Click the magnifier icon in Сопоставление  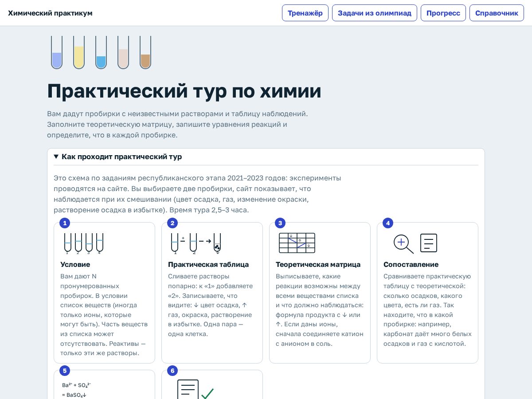tap(403, 244)
